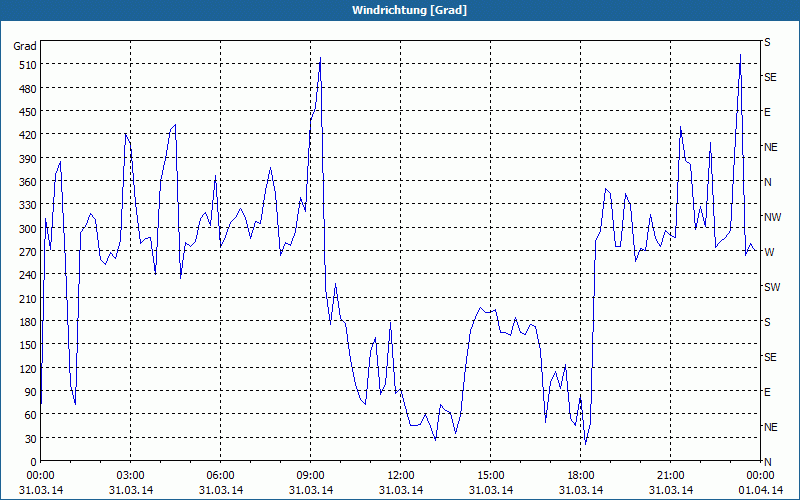
Task: Click the 60 y-axis tick label
Action: [x=31, y=415]
